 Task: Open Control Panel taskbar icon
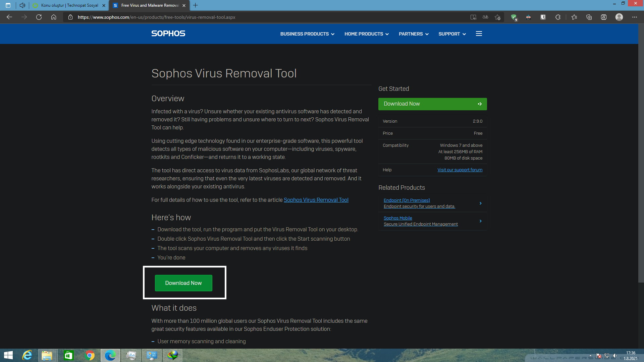click(x=152, y=355)
